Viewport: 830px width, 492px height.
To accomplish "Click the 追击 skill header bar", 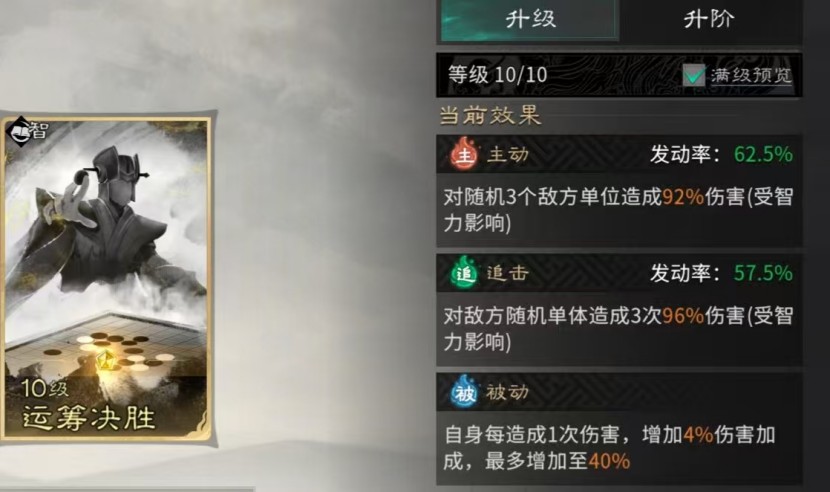I will click(618, 273).
